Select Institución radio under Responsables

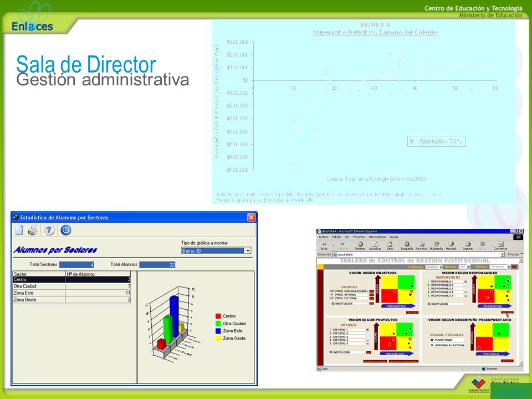(429, 304)
